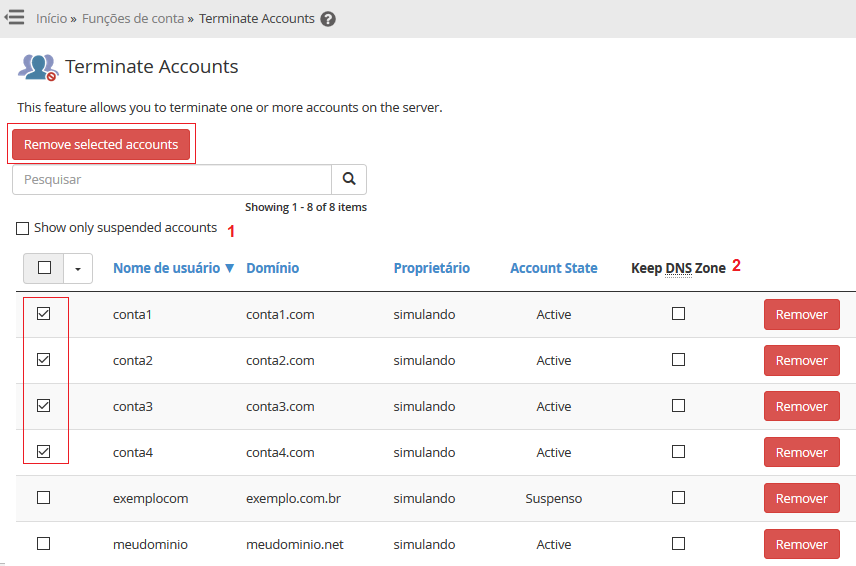Viewport: 856px width, 566px height.
Task: Select the exemplocom account checkbox
Action: [44, 498]
